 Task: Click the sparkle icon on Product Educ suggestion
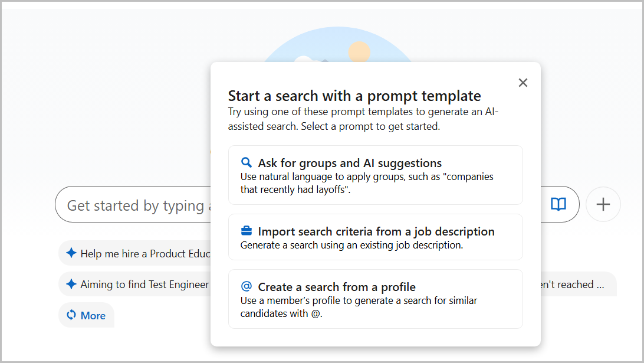(x=71, y=253)
